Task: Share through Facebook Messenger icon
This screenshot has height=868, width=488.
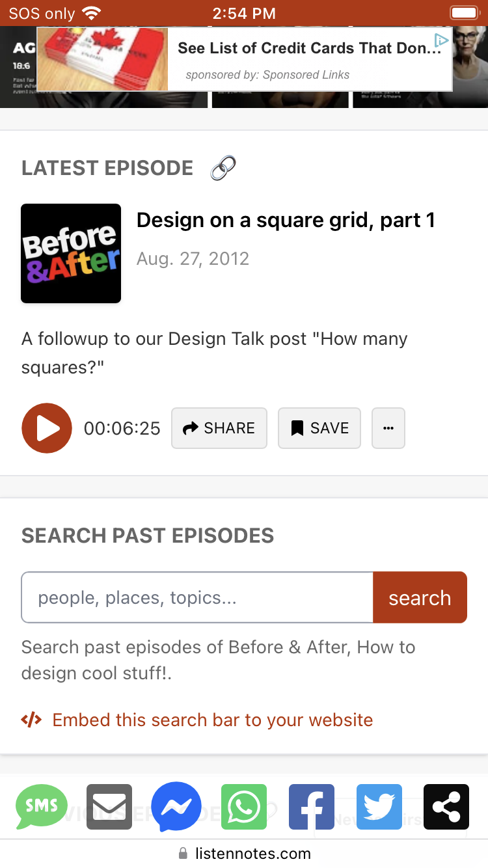Action: [x=176, y=807]
